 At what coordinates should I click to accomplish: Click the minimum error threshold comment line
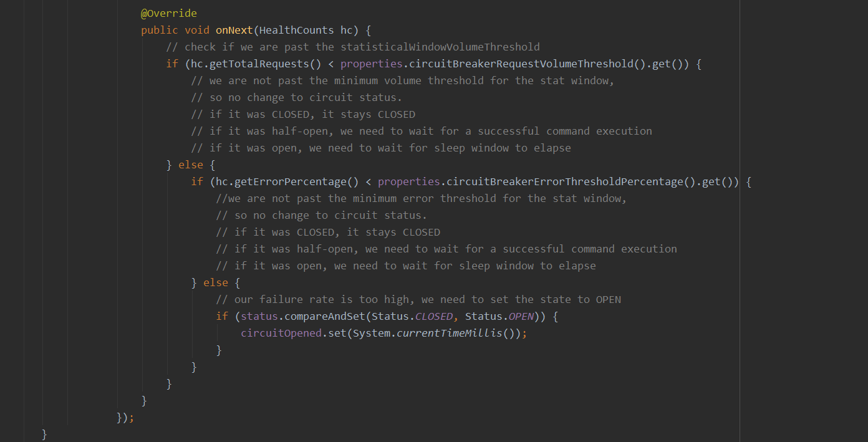coord(422,198)
